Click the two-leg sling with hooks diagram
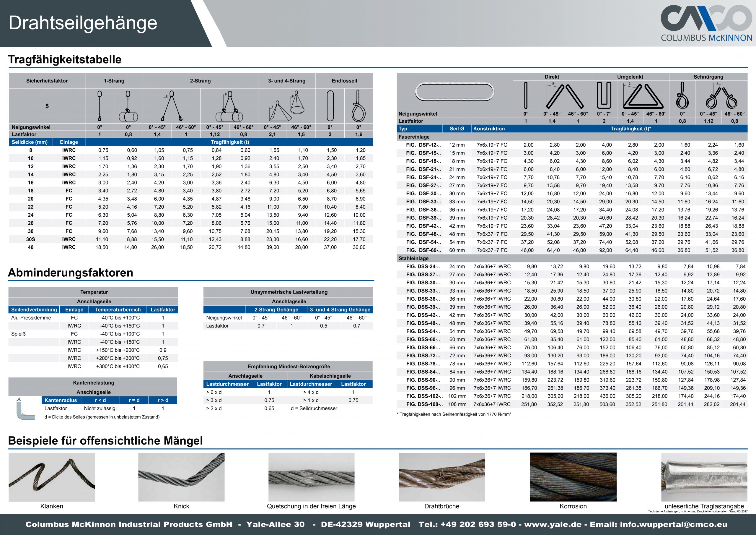The image size is (756, 535). [172, 106]
